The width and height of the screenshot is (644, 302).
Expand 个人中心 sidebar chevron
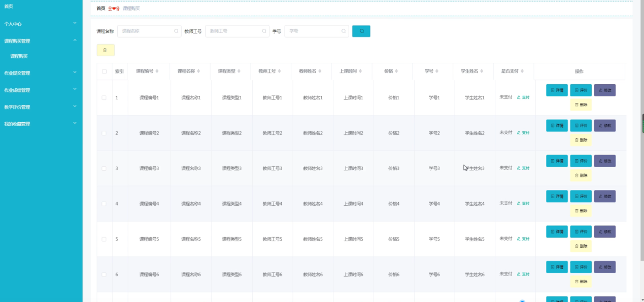(75, 23)
